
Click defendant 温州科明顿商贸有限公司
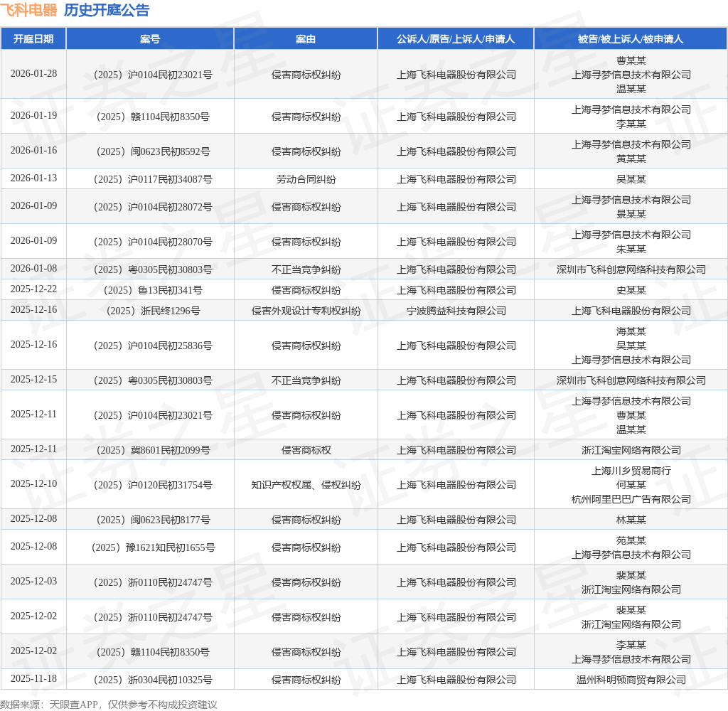631,680
